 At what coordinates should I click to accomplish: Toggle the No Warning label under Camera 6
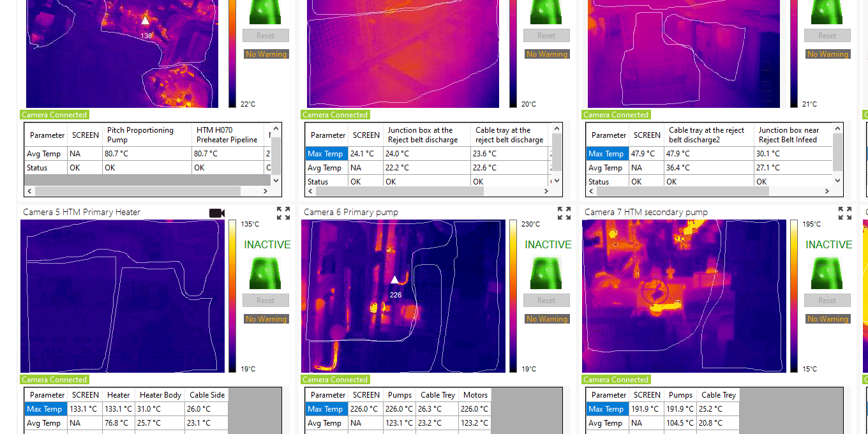546,318
